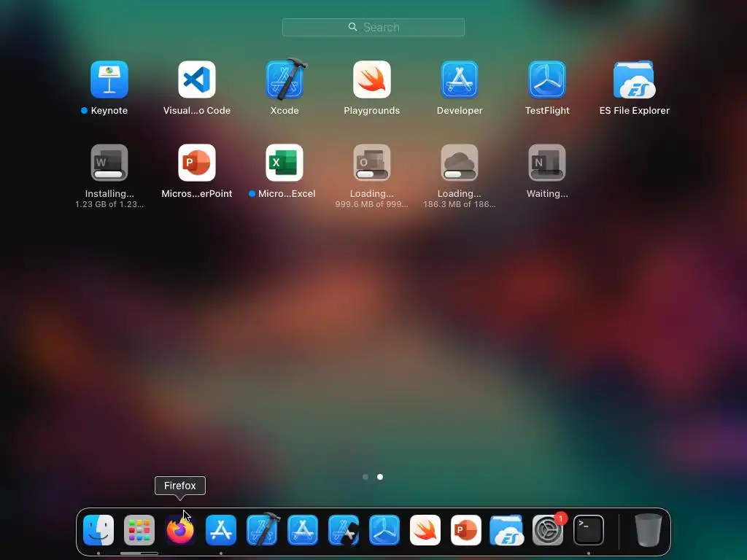Click ES File Explorer icon in Dock

coord(507,530)
